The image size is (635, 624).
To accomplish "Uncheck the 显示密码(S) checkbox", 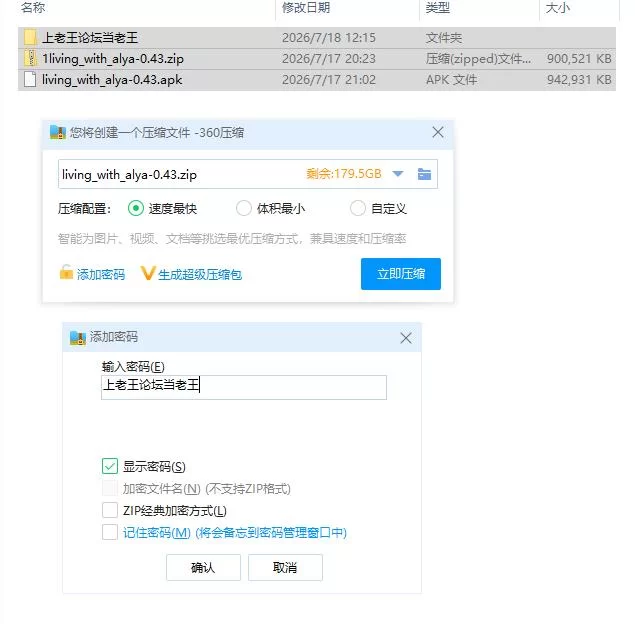I will [x=110, y=466].
